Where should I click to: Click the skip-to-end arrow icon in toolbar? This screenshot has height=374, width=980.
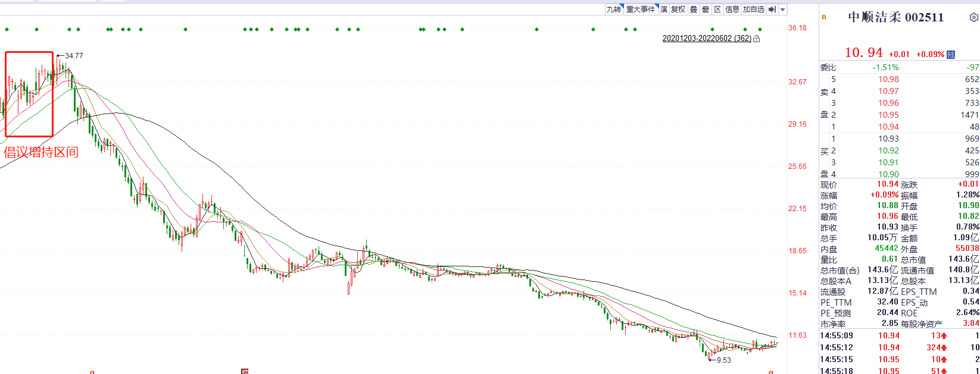coord(772,10)
